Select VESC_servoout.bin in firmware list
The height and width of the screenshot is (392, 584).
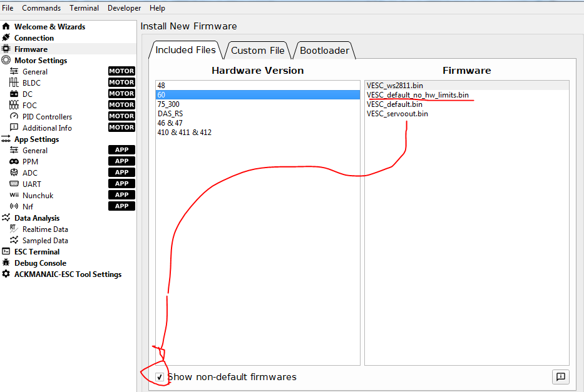pos(397,114)
